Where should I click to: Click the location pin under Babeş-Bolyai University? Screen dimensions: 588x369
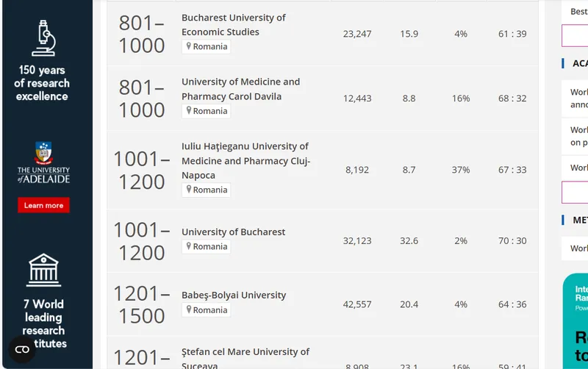pos(189,309)
